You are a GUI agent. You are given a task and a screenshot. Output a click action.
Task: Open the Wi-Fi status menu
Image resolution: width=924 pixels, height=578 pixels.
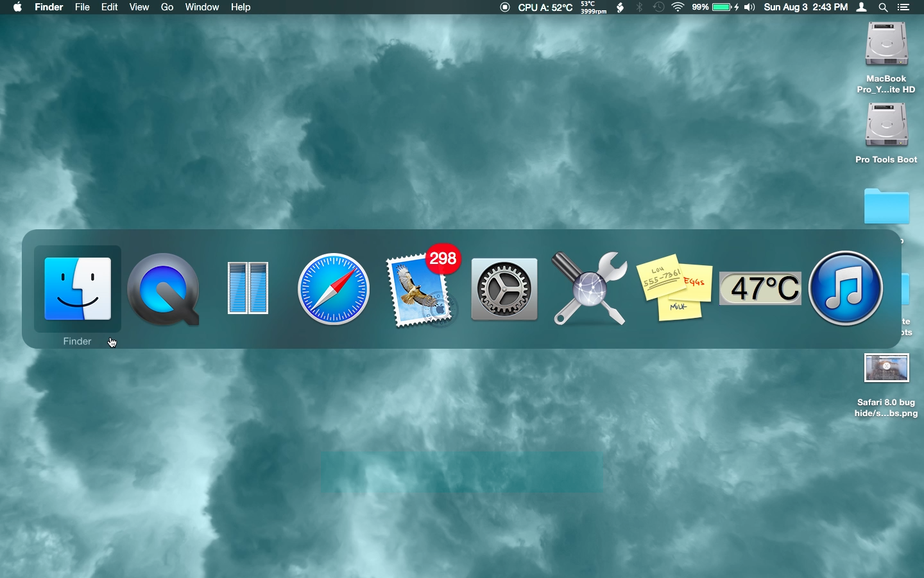click(678, 7)
